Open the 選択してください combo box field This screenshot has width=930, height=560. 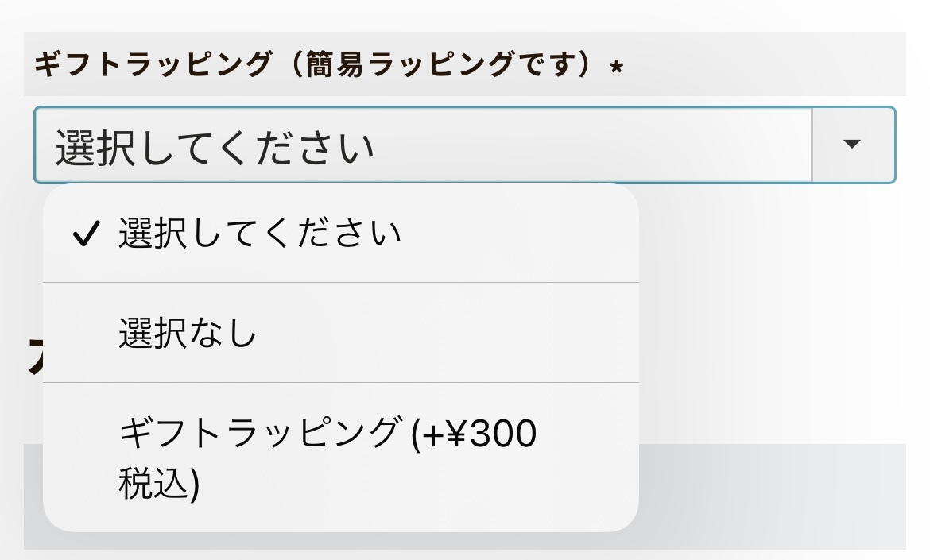tap(421, 145)
